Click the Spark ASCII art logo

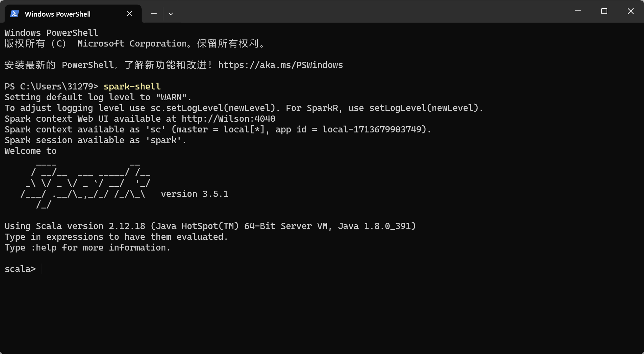[85, 184]
